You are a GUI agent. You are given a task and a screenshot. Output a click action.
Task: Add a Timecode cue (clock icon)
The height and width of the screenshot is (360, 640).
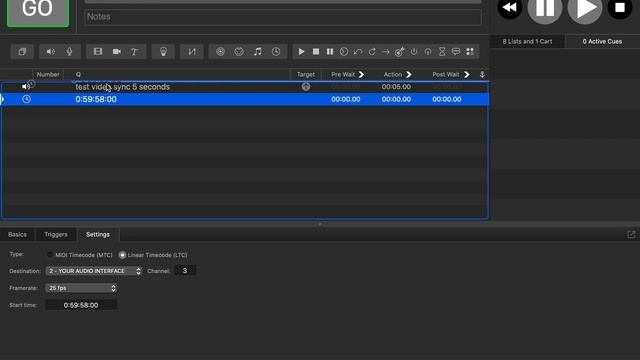[276, 52]
